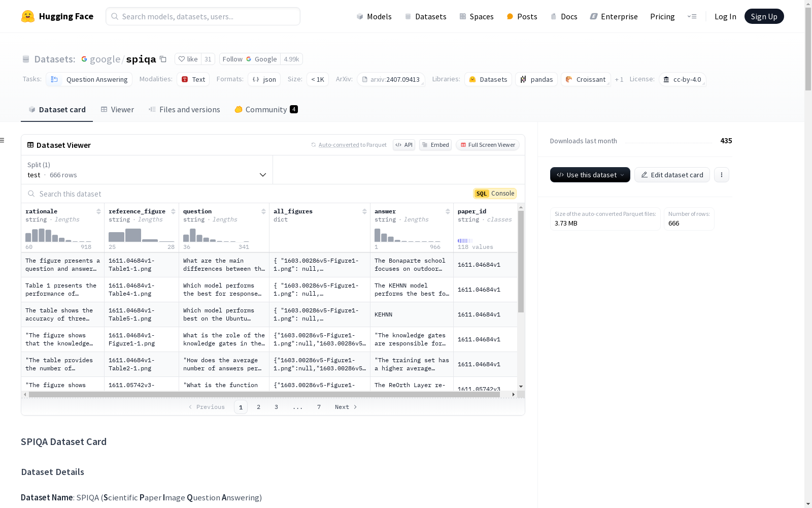The height and width of the screenshot is (508, 812).
Task: Click Edit dataset card
Action: pyautogui.click(x=672, y=175)
